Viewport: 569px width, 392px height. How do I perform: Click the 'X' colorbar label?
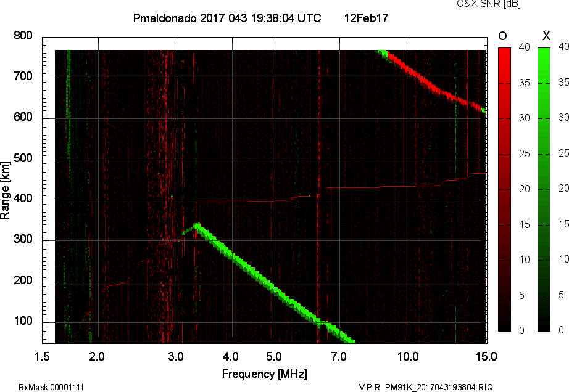546,36
